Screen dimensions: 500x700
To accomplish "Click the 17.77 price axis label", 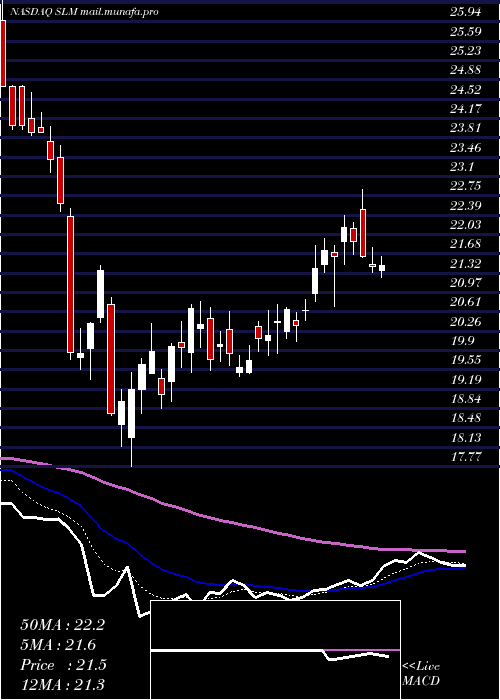I will [x=466, y=457].
